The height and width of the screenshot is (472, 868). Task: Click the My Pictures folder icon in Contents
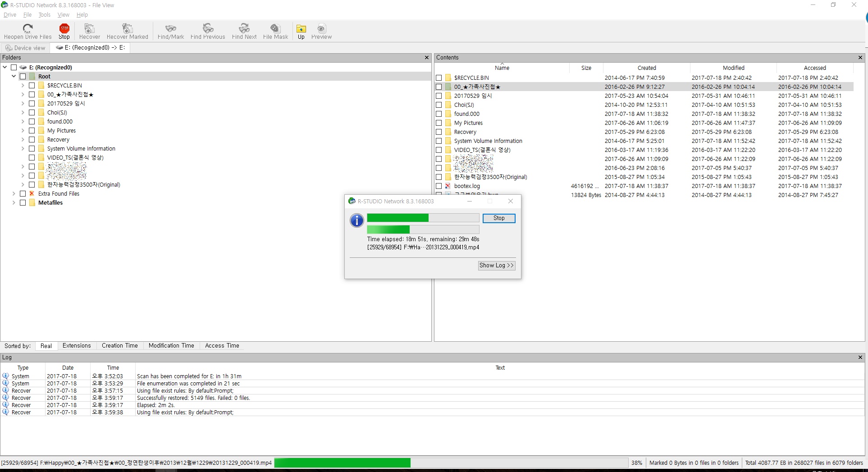(448, 123)
